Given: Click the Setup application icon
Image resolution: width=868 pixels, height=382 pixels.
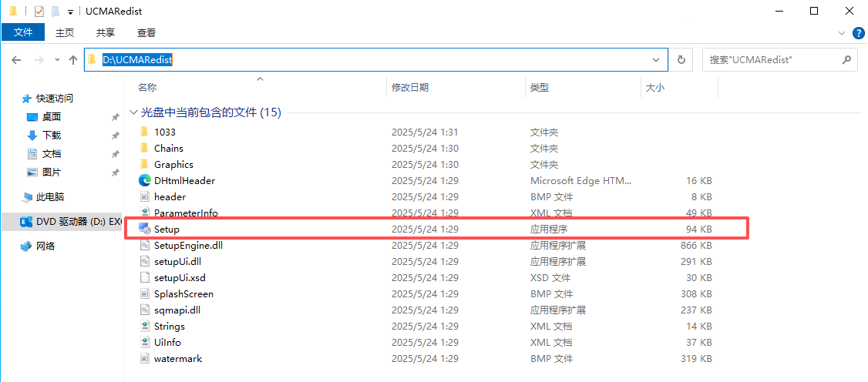Looking at the screenshot, I should coord(144,229).
